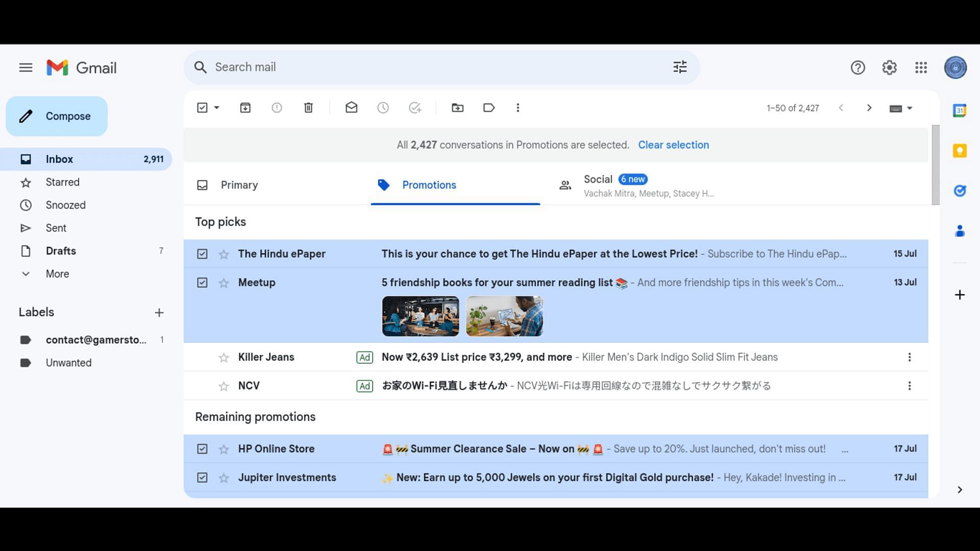Mark selected conversations as read
980x551 pixels.
351,108
